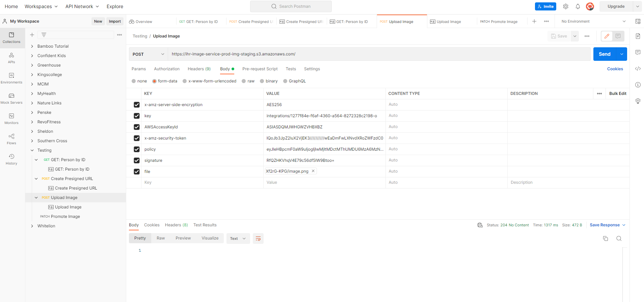Open the PATCH Promote Image tab
The width and height of the screenshot is (644, 302).
[499, 22]
